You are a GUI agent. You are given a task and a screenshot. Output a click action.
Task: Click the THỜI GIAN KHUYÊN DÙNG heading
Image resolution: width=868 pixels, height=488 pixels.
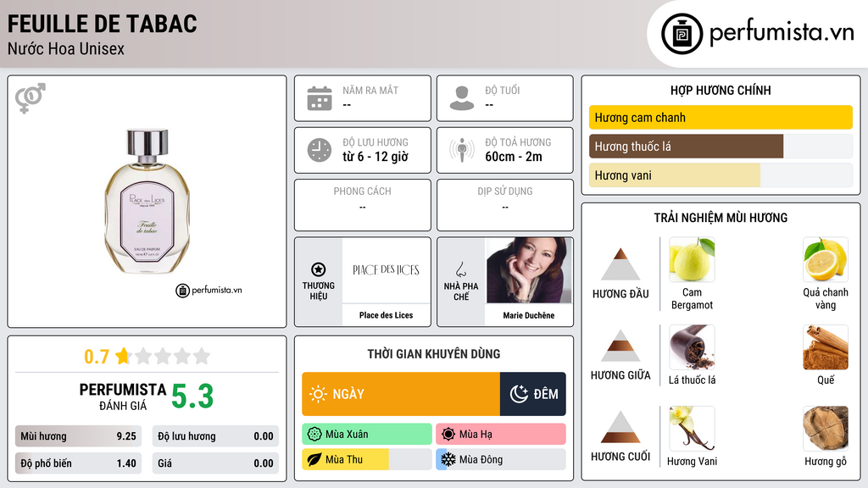[434, 354]
